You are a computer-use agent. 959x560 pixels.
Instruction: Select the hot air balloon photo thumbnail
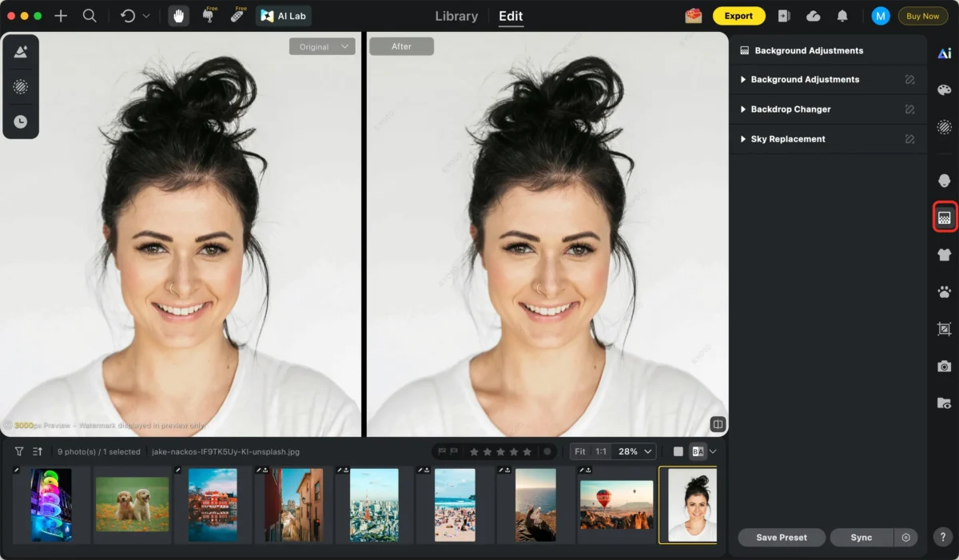click(615, 505)
